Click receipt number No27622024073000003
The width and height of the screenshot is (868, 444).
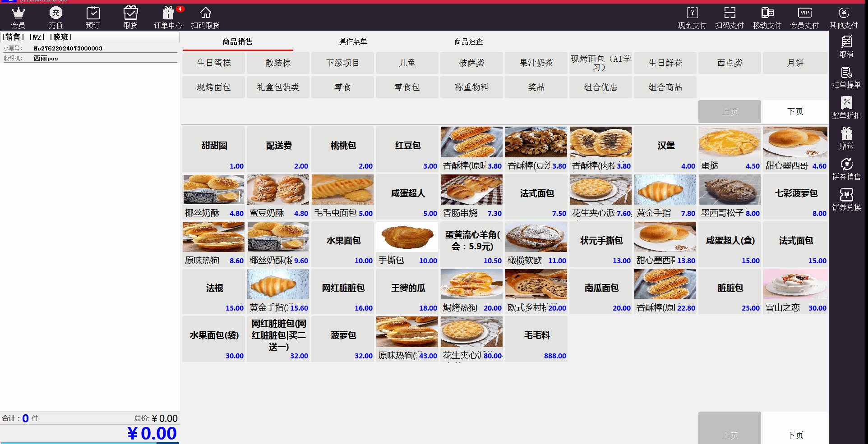68,48
